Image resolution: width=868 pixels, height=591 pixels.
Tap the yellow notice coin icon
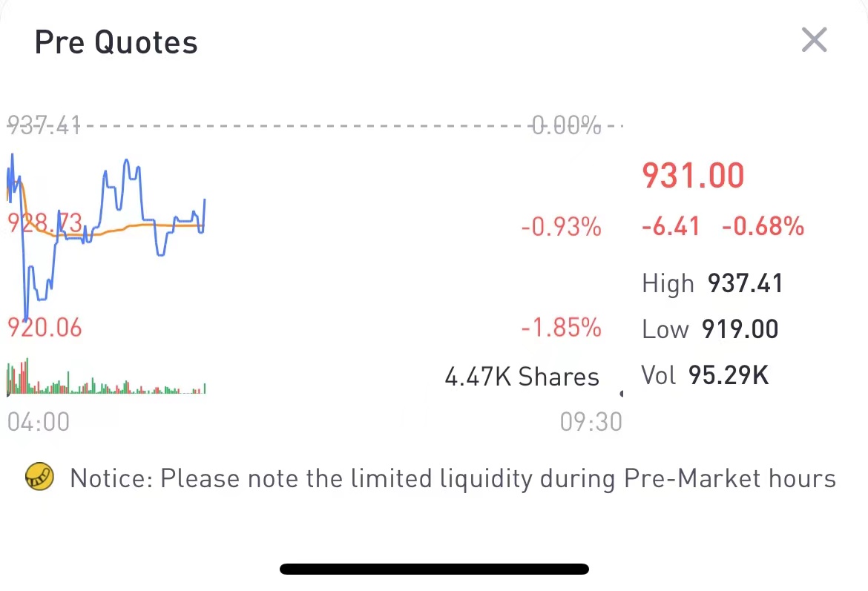pos(40,478)
